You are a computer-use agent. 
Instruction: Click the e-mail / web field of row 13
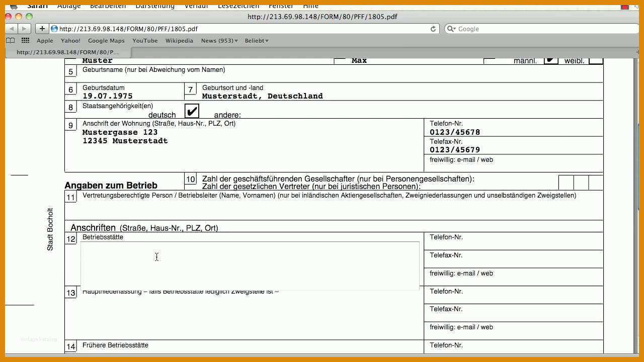513,331
